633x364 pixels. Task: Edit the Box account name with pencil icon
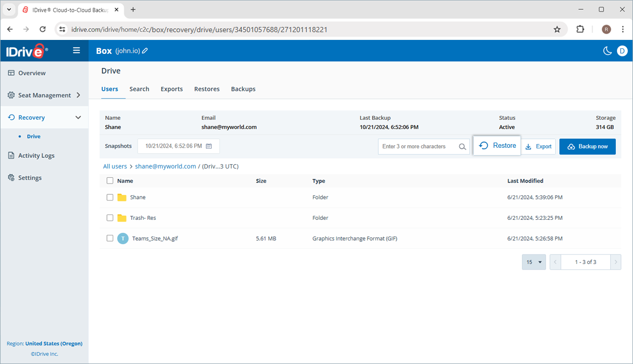coord(145,51)
